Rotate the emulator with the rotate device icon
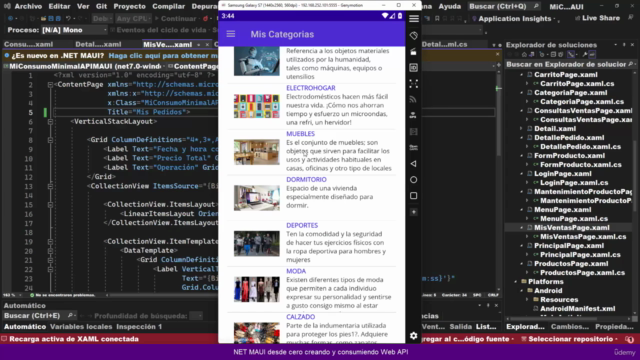 pyautogui.click(x=413, y=36)
